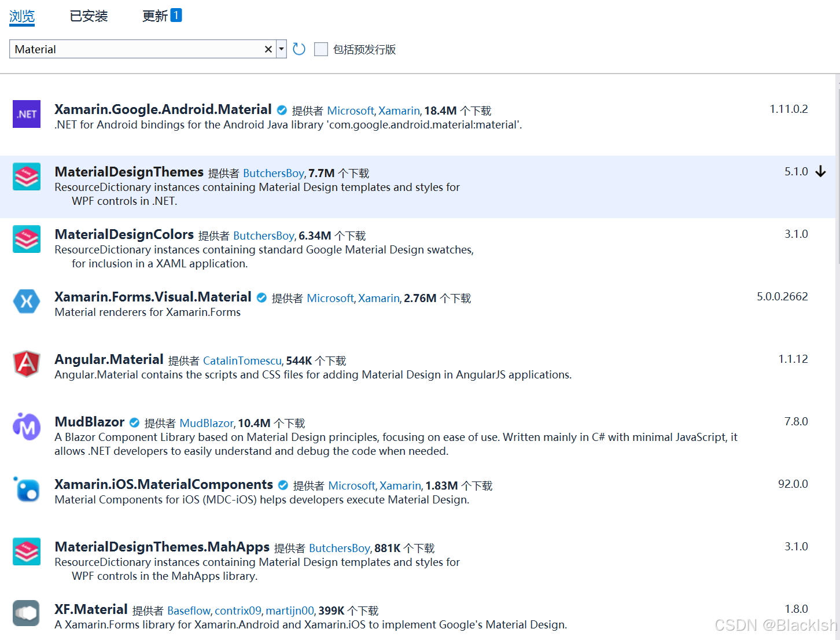Open Baseflow author link on XF.Material
Screen dimensions: 840x640
pos(189,610)
